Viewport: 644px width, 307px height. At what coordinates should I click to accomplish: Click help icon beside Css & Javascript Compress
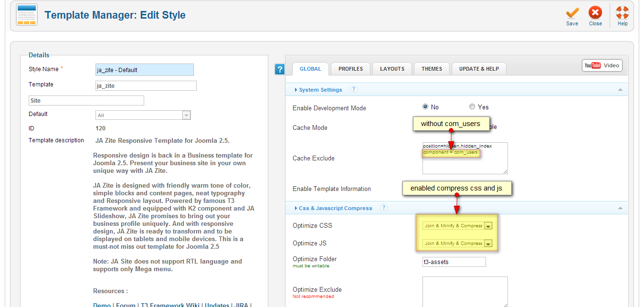[384, 208]
